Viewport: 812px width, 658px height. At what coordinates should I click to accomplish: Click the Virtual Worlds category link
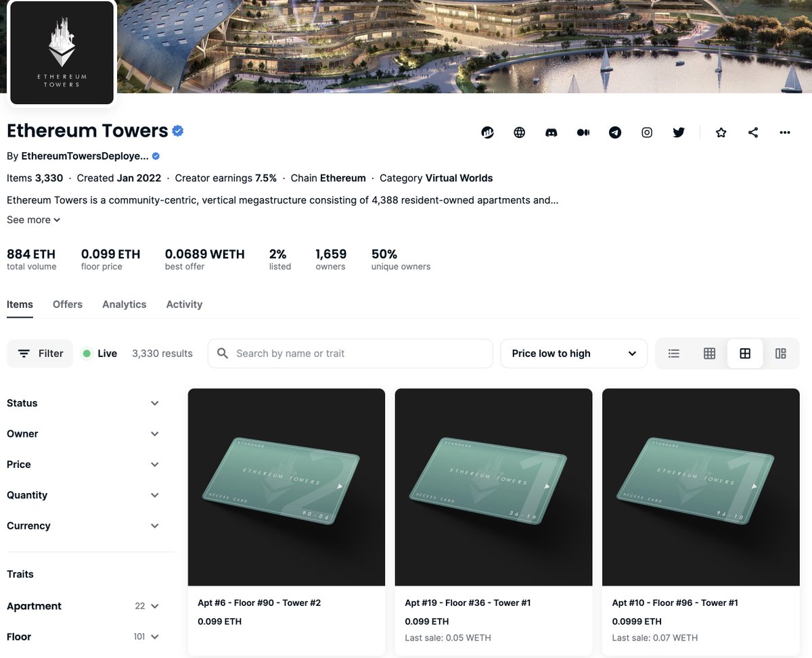pyautogui.click(x=459, y=179)
